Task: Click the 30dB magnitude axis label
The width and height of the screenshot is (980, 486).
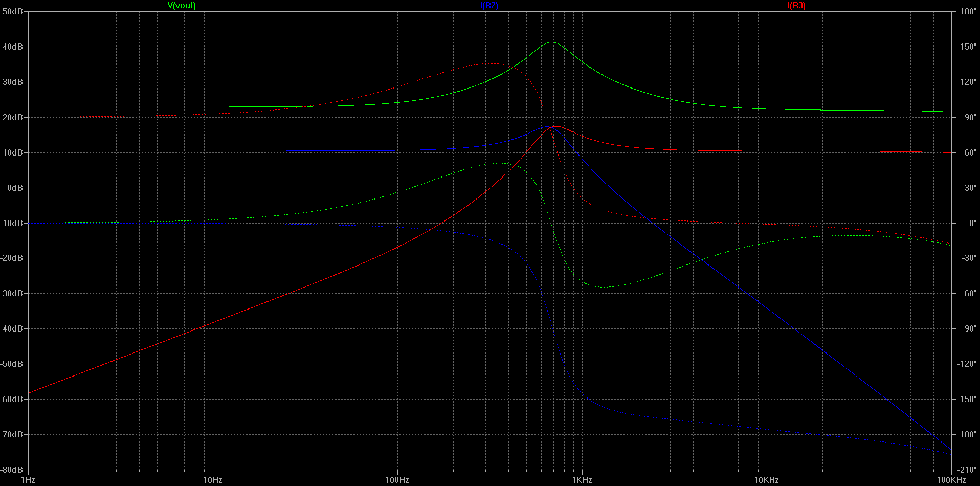Action: (12, 82)
